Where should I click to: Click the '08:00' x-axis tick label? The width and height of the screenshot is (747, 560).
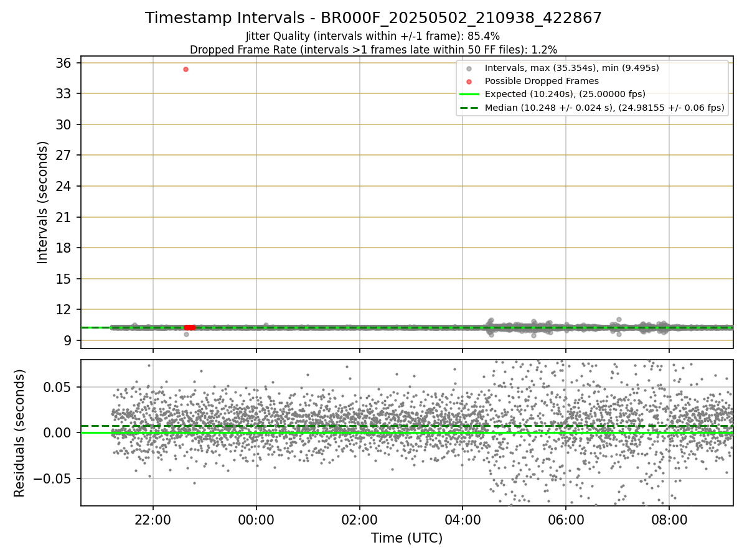click(x=669, y=519)
